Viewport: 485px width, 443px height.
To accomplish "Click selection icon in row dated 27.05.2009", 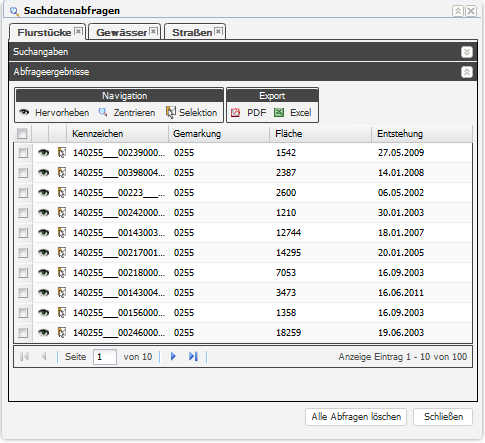I will pos(62,153).
